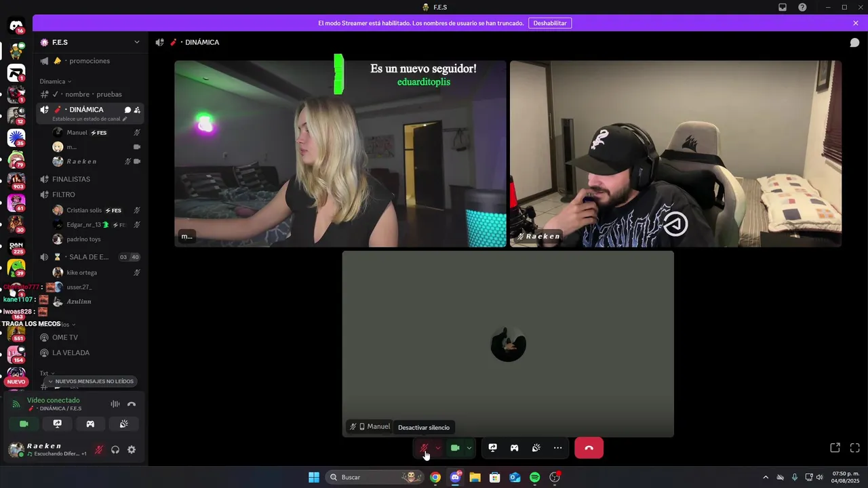This screenshot has width=868, height=488.
Task: Open Google Chrome from the taskbar
Action: point(435,477)
